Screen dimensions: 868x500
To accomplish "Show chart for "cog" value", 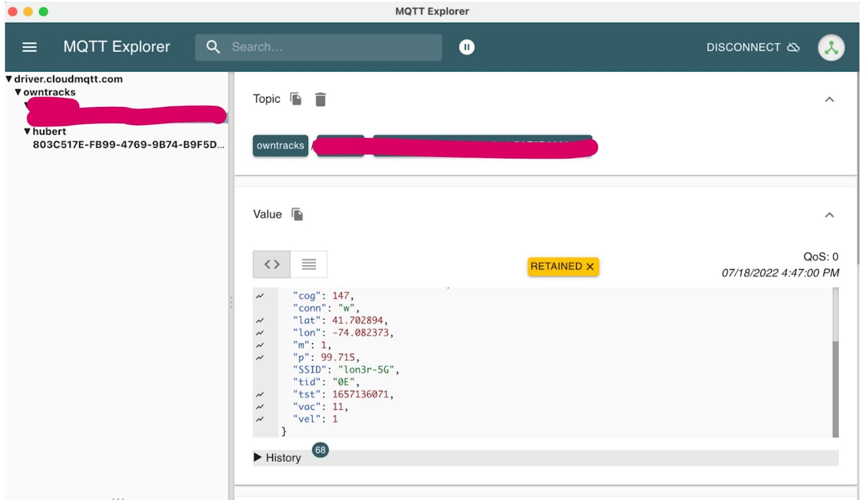I will tap(260, 296).
